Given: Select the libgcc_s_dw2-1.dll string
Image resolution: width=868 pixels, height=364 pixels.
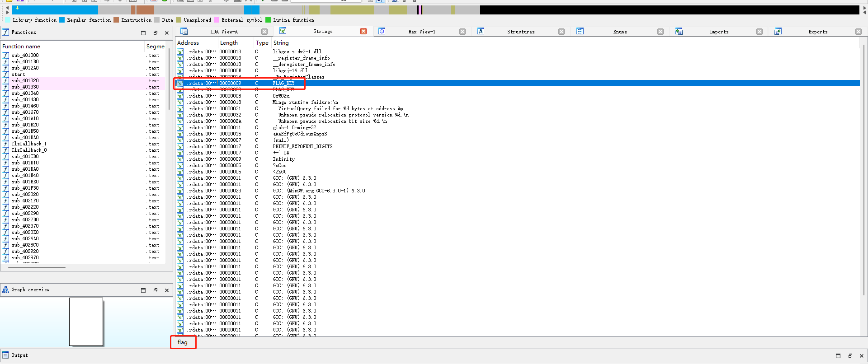Looking at the screenshot, I should coord(297,51).
